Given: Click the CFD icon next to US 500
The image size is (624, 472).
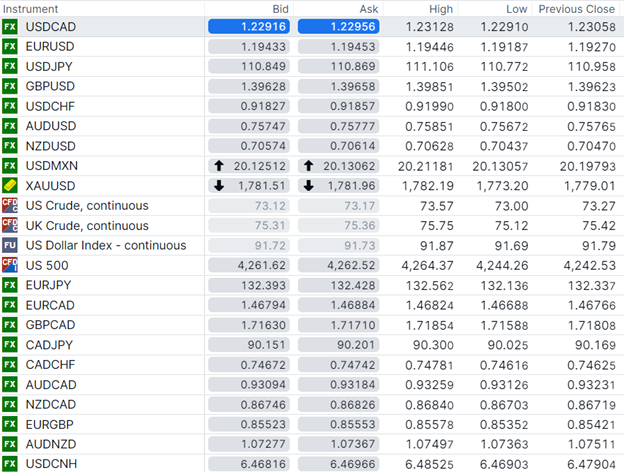Looking at the screenshot, I should [x=10, y=265].
